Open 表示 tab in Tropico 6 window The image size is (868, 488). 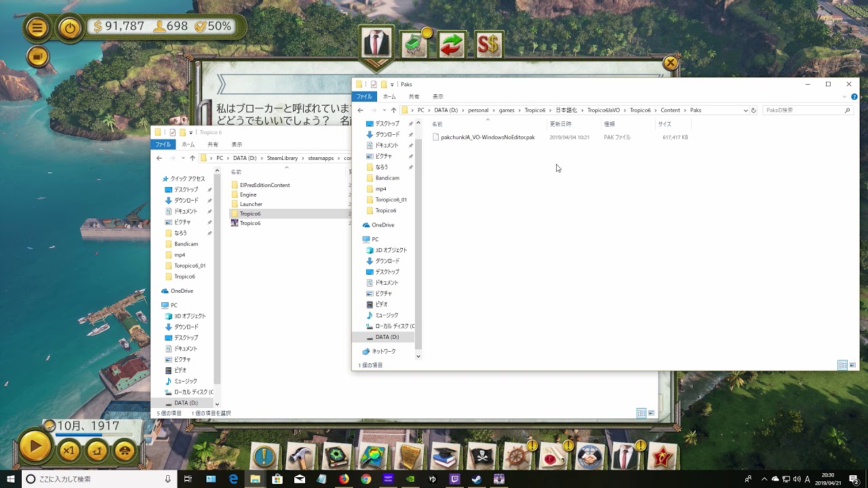237,144
